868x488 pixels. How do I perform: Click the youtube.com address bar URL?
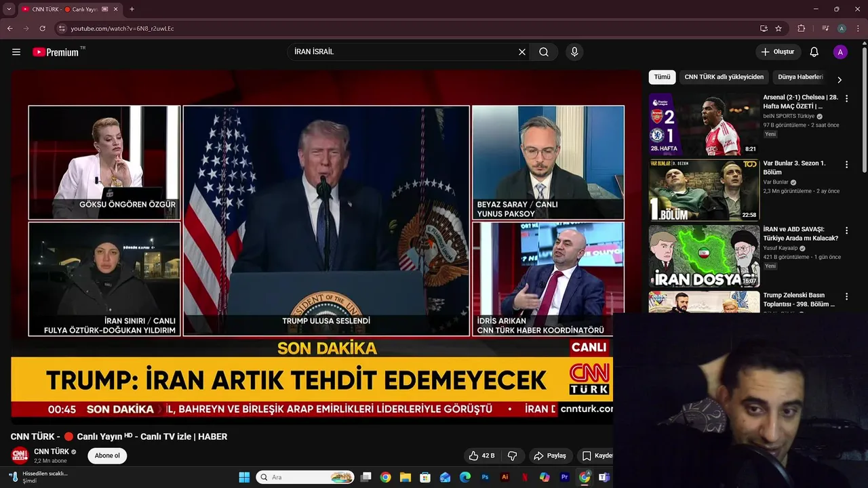coord(122,28)
